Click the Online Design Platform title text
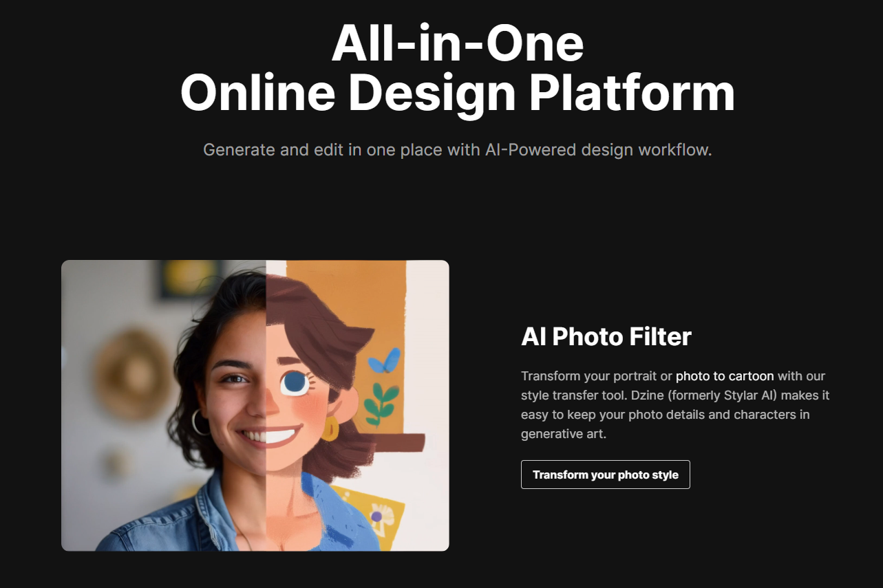The image size is (883, 588). 458,92
